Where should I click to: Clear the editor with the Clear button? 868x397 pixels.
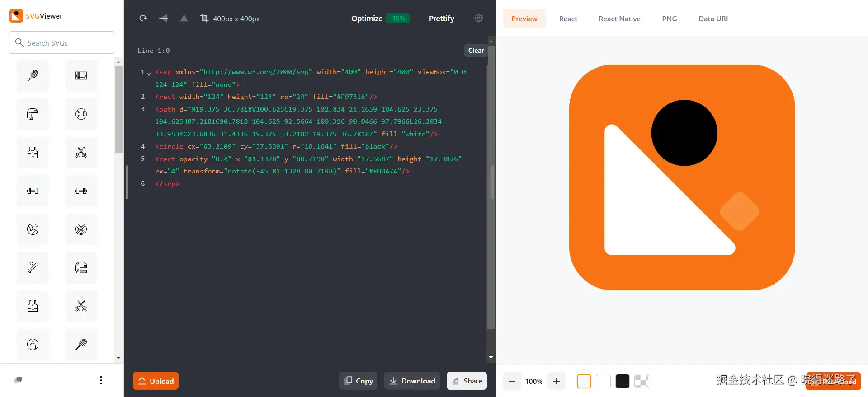pos(476,51)
